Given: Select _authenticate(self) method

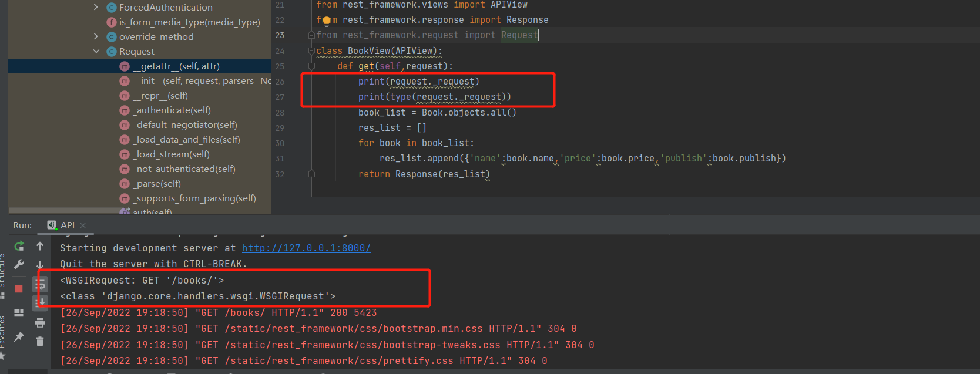Looking at the screenshot, I should coord(172,110).
